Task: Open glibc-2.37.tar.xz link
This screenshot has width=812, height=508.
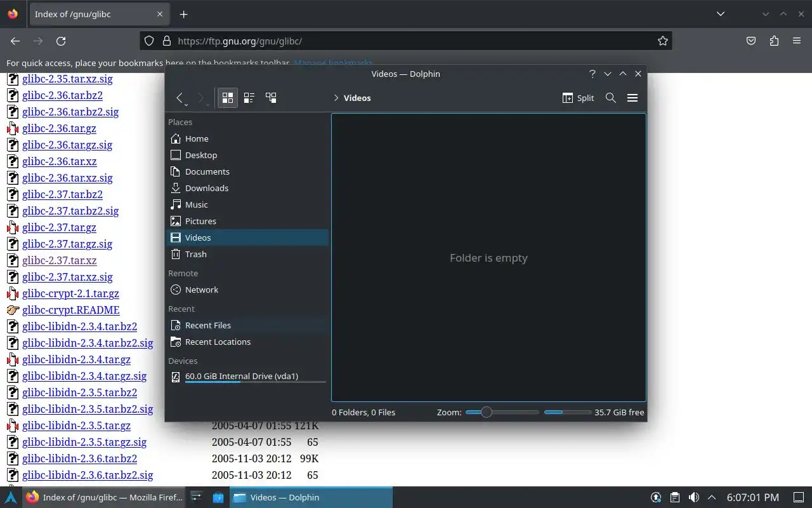Action: 60,260
